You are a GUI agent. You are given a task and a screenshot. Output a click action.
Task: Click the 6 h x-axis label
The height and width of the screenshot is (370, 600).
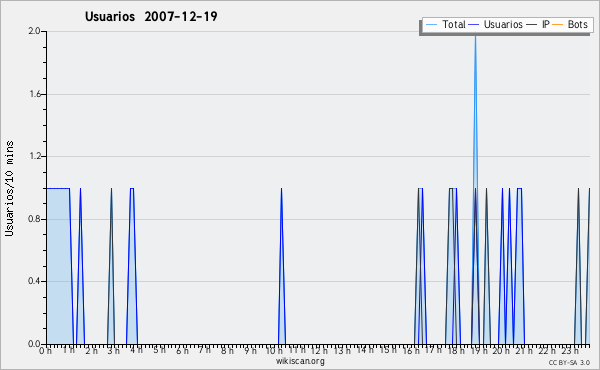(x=182, y=350)
